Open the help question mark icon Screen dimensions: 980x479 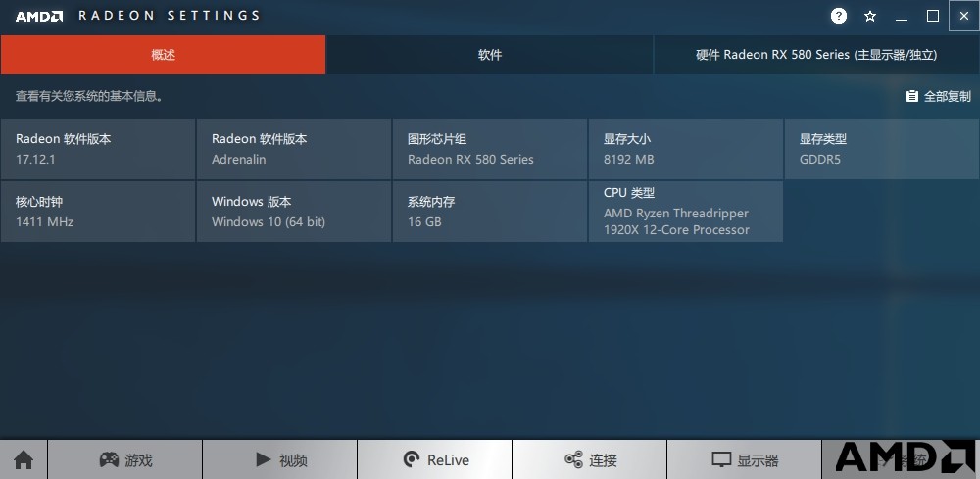pyautogui.click(x=838, y=17)
